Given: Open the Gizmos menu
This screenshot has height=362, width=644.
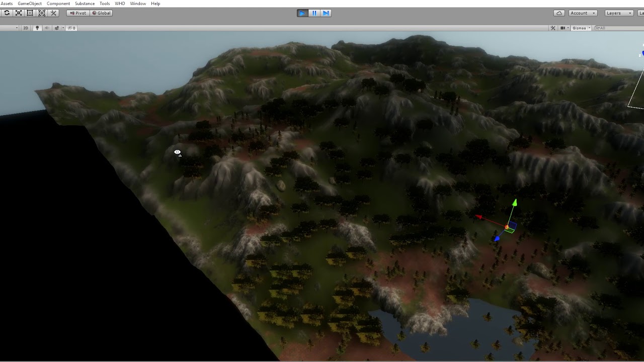Looking at the screenshot, I should (579, 28).
